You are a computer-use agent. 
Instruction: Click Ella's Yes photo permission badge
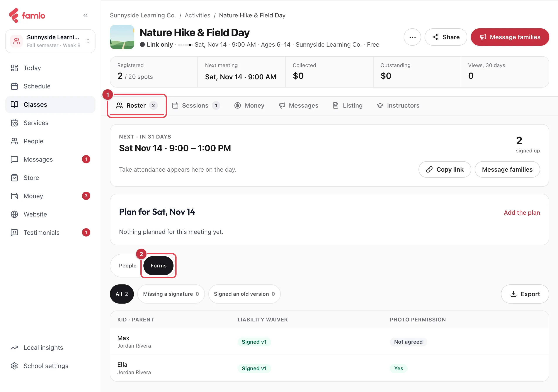pos(398,368)
